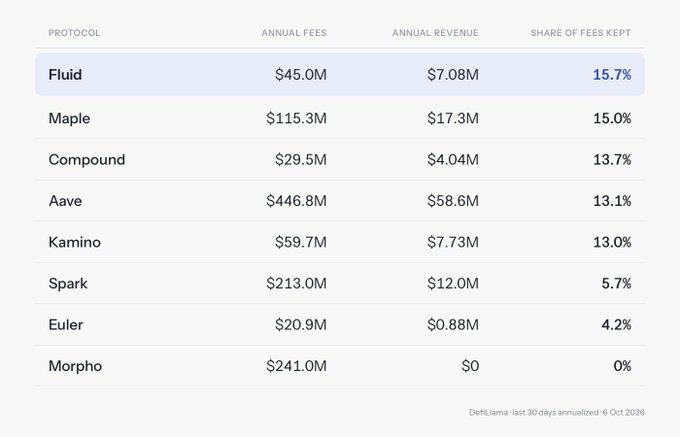680x437 pixels.
Task: Click Fluid's $7.08M annual revenue
Action: 453,75
